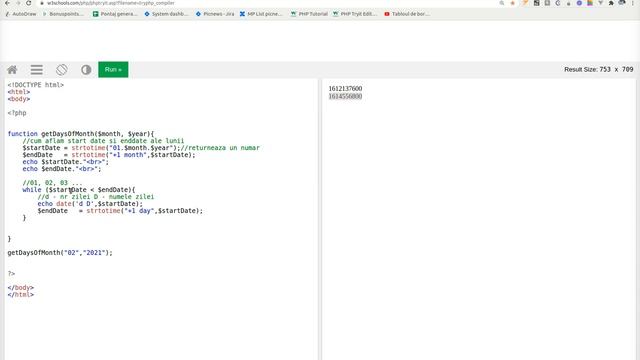Click the browser forward arrow
This screenshot has height=360, width=640.
pos(18,3)
